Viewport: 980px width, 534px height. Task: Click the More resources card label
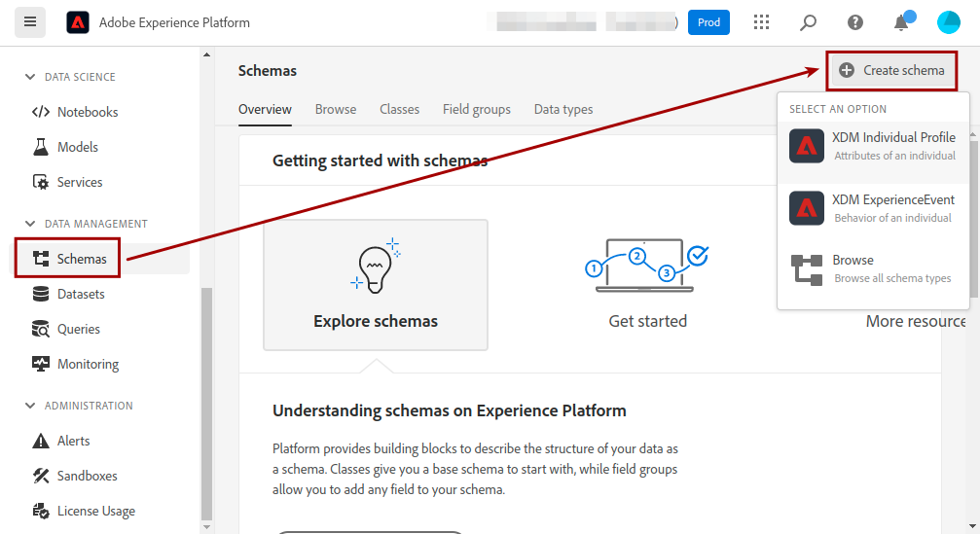tap(916, 321)
